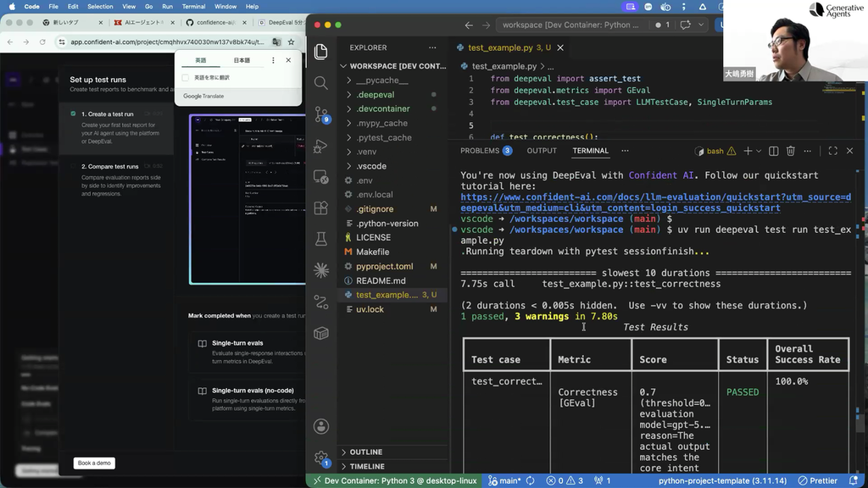Screen dimensions: 868x488
Task: Close the terminal panel
Action: click(849, 151)
